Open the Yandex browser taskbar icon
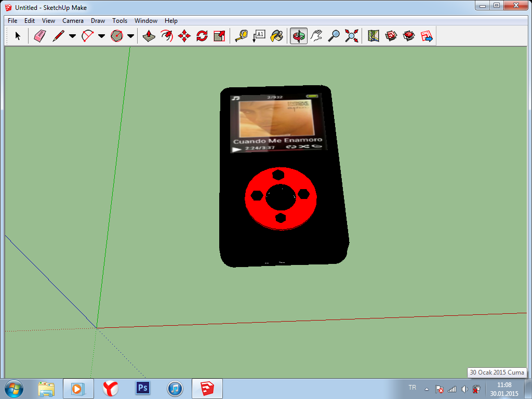 coord(111,389)
